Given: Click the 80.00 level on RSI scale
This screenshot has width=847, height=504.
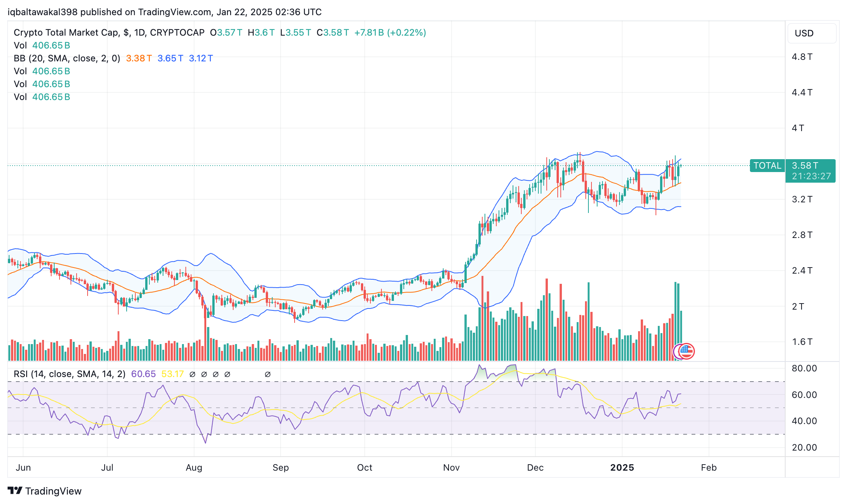Looking at the screenshot, I should click(804, 368).
